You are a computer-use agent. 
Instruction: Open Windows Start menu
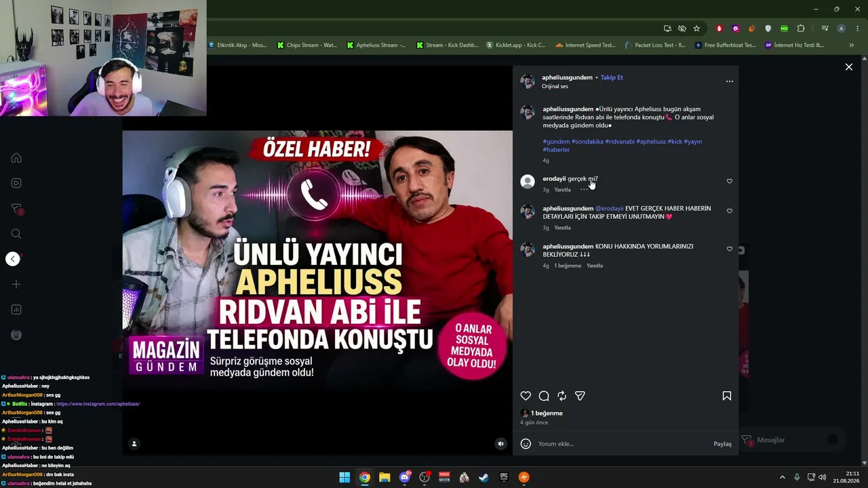[x=344, y=477]
